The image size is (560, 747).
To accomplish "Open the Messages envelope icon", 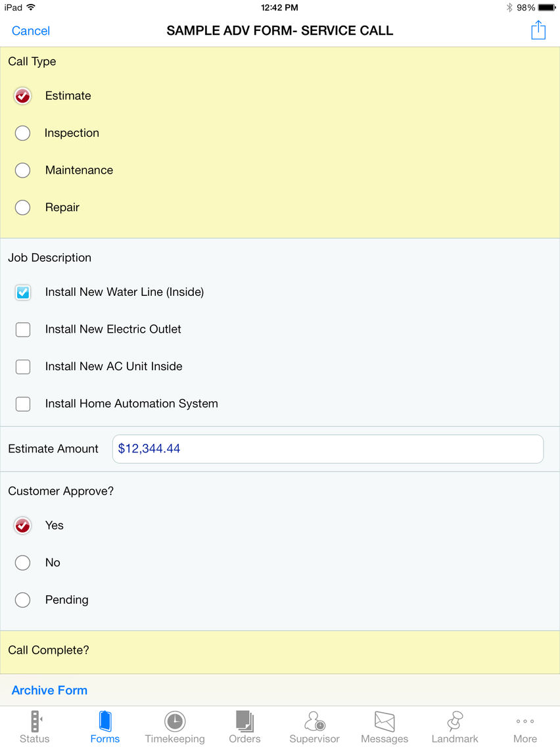I will (385, 721).
